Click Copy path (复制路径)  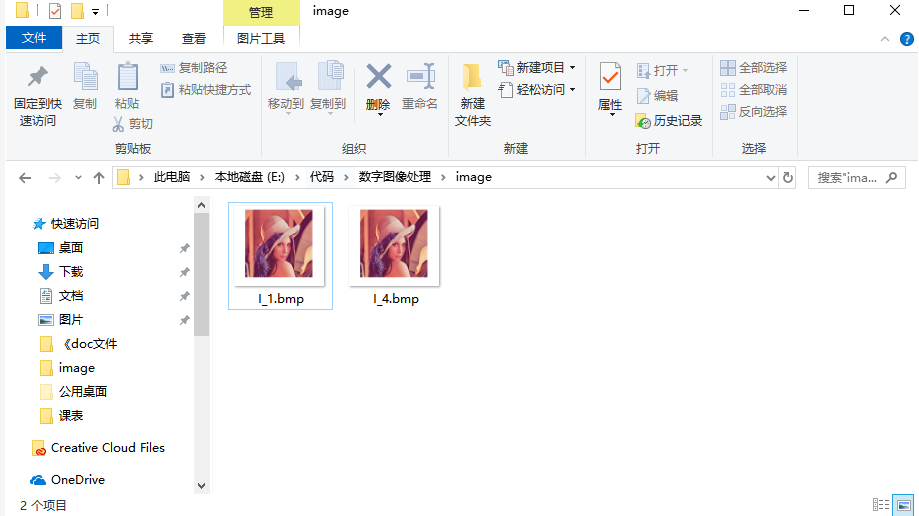pyautogui.click(x=193, y=68)
